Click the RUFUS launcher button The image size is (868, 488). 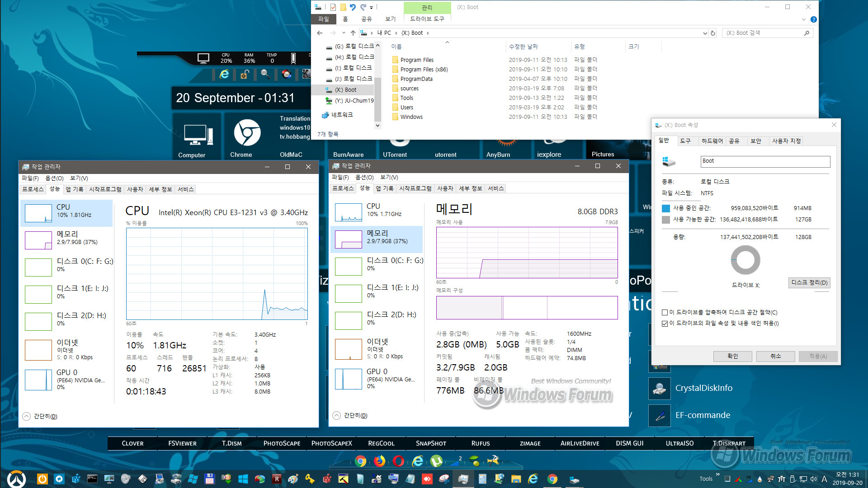click(x=481, y=444)
